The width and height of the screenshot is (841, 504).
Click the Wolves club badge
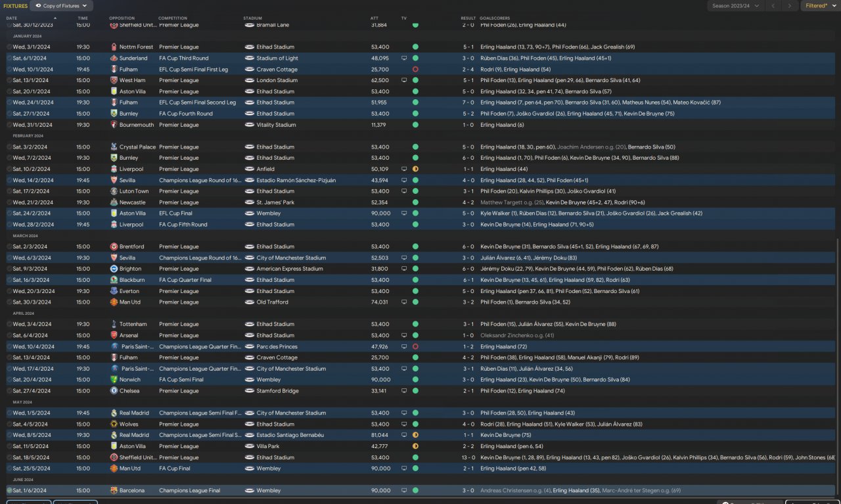[x=114, y=424]
